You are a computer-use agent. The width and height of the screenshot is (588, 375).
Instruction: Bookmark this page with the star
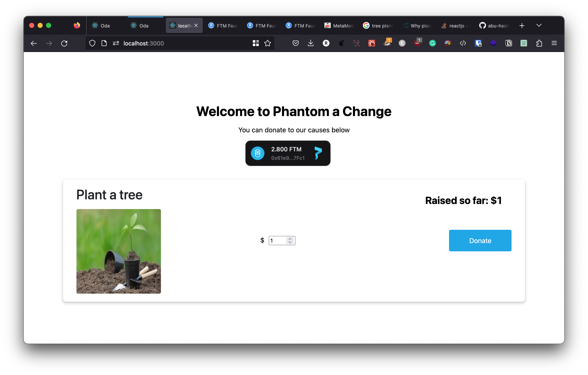(268, 43)
